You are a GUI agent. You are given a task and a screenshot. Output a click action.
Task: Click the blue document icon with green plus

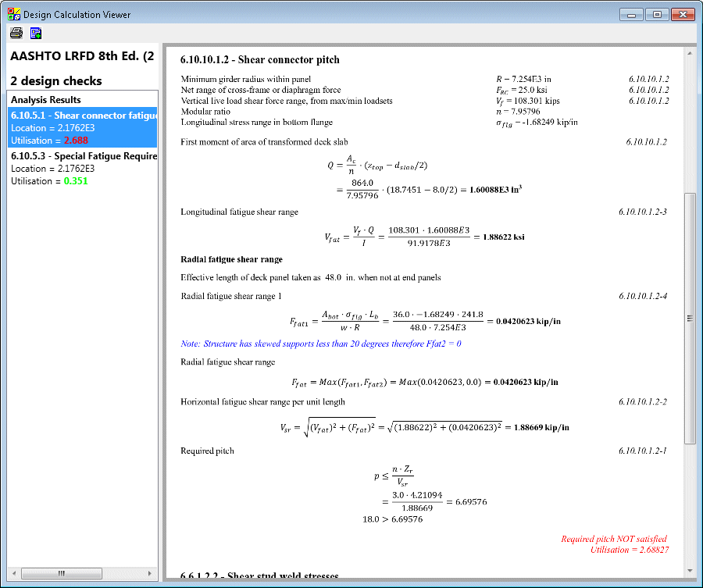tap(36, 33)
